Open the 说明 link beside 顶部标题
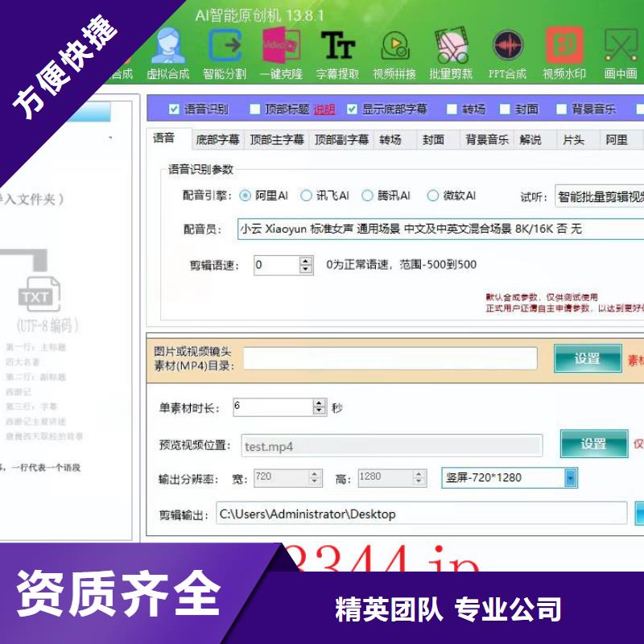 (x=324, y=109)
